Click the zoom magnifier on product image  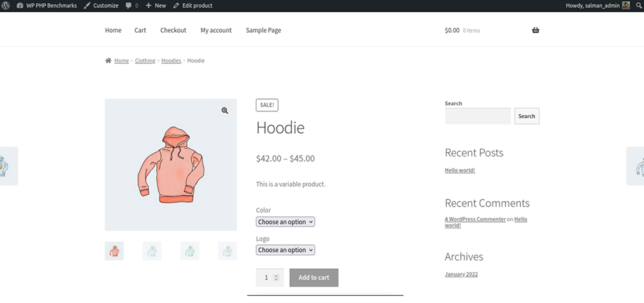tap(225, 111)
